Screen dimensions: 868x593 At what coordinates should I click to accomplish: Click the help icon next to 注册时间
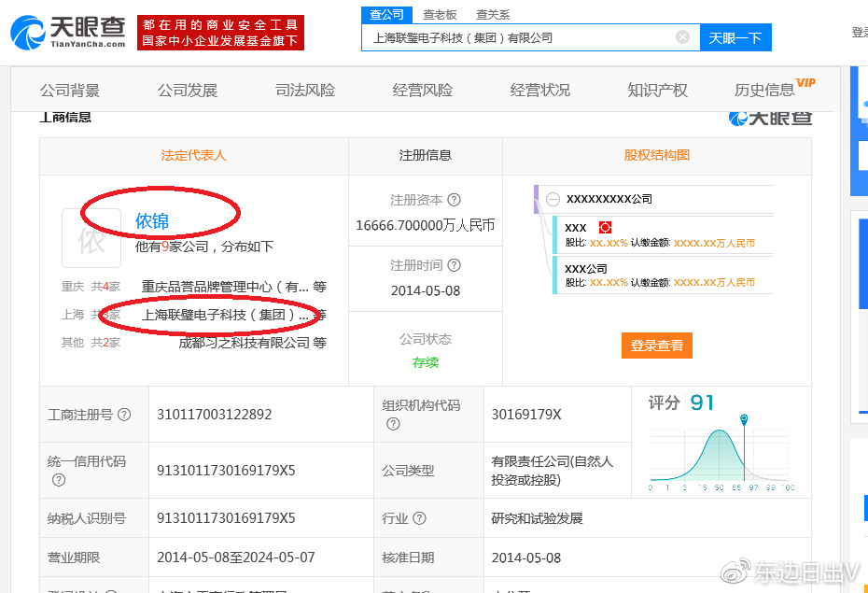(x=454, y=265)
